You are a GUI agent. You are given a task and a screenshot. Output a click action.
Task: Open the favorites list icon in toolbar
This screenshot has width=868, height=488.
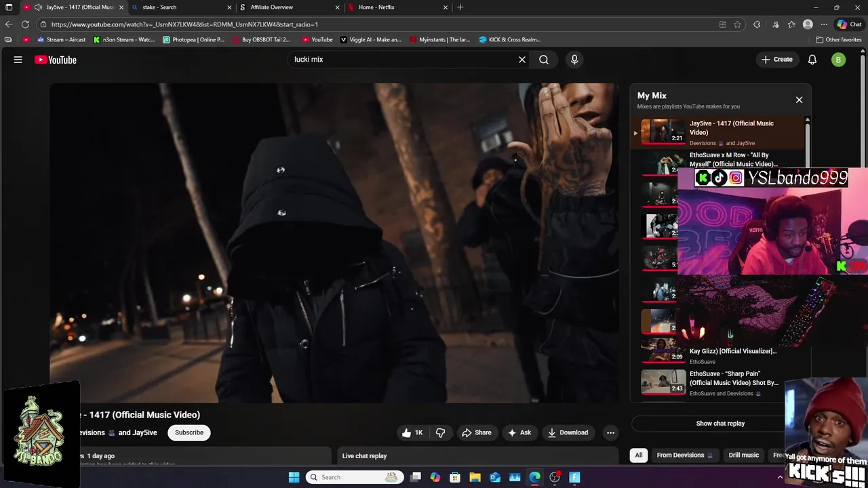791,24
